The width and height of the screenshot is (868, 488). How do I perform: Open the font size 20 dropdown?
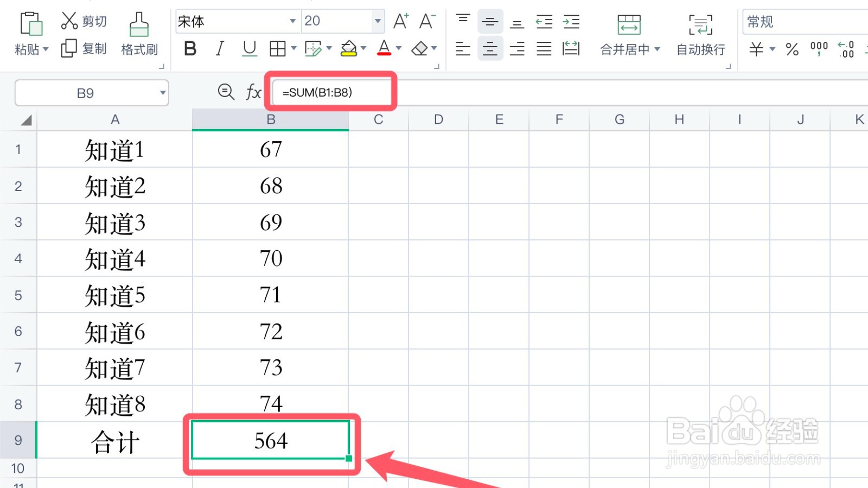tap(378, 21)
